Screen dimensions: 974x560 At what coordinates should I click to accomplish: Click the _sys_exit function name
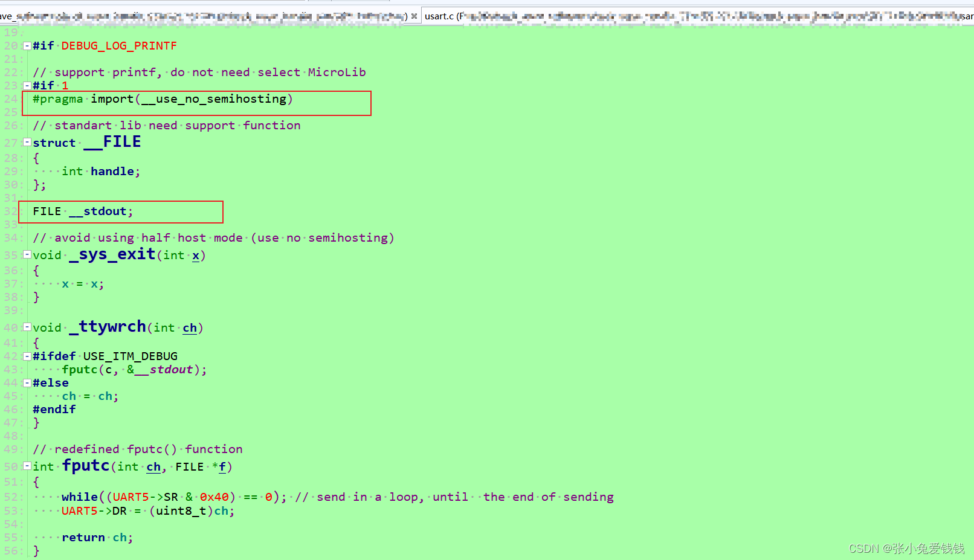pyautogui.click(x=112, y=254)
